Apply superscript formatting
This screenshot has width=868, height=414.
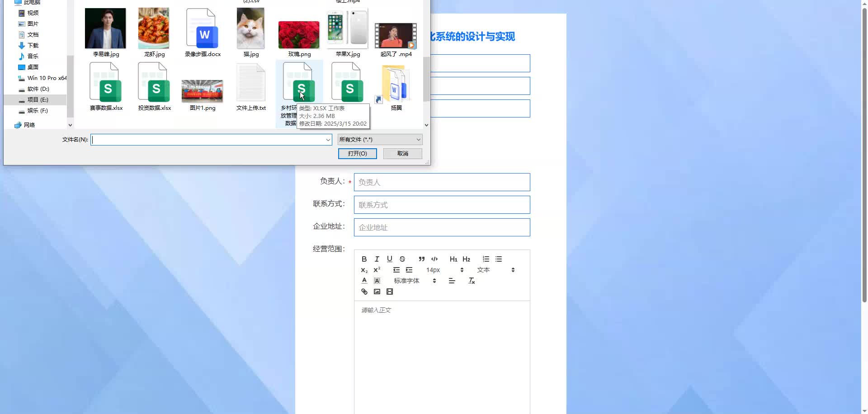click(x=377, y=270)
